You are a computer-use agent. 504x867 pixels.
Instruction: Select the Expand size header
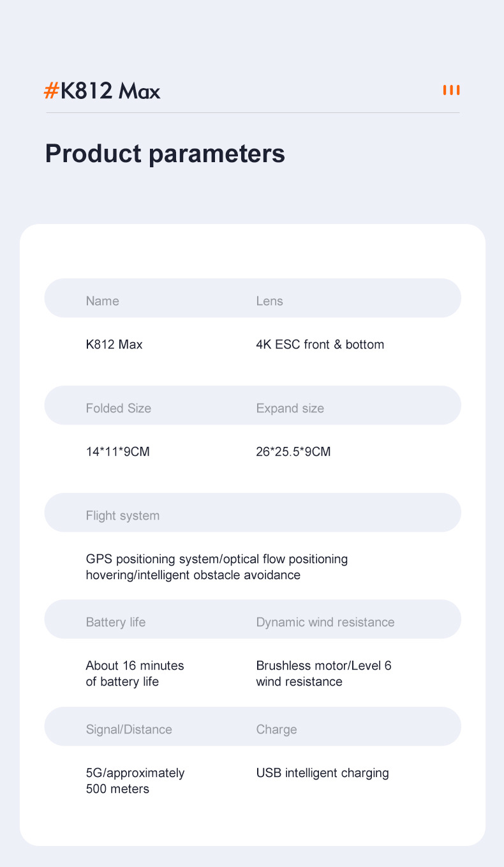coord(290,409)
